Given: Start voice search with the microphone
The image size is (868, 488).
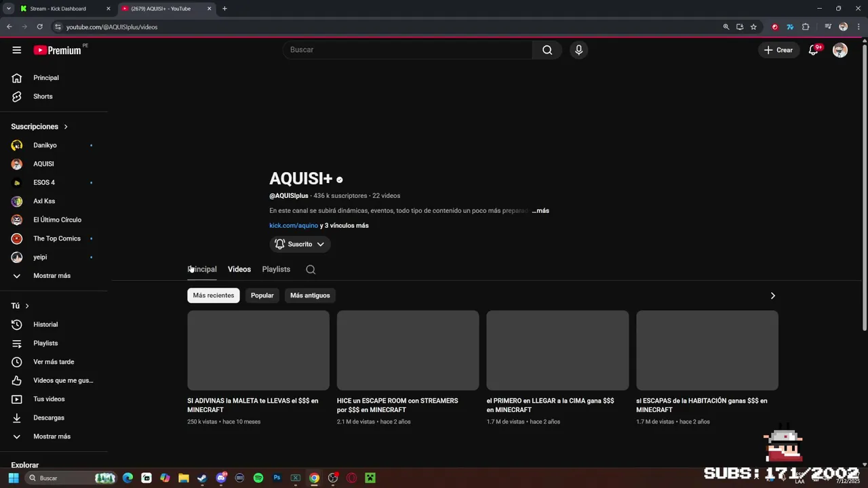Looking at the screenshot, I should [x=578, y=50].
